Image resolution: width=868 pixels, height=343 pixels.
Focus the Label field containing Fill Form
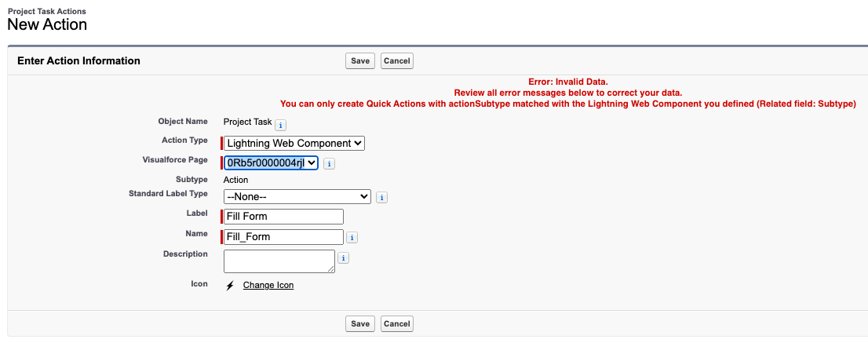pos(284,217)
